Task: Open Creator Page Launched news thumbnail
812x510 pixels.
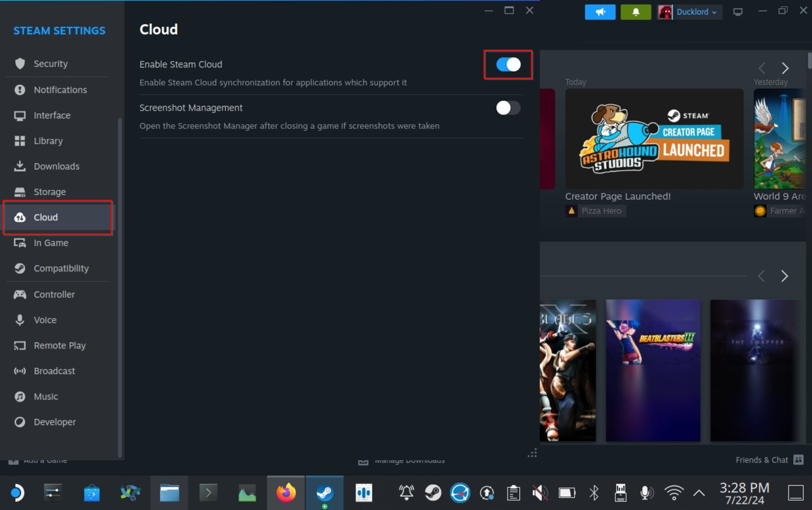Action: [x=654, y=139]
